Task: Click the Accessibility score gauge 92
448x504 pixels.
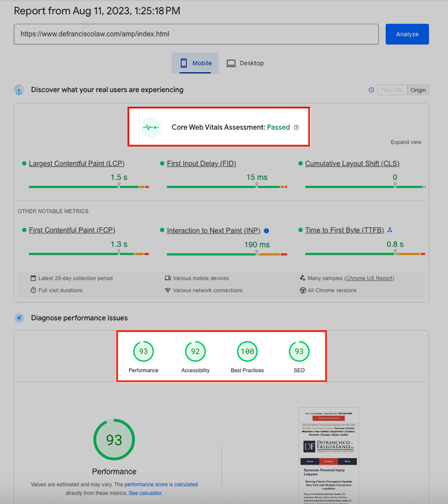Action: pyautogui.click(x=195, y=352)
